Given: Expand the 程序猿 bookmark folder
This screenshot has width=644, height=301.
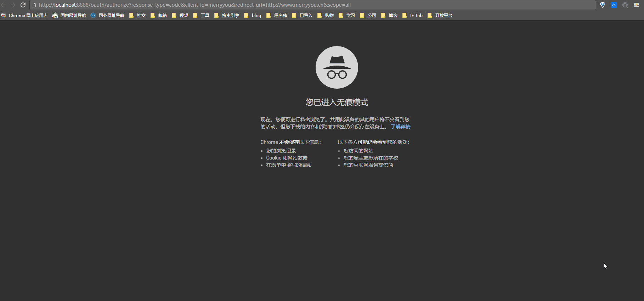Looking at the screenshot, I should point(277,15).
